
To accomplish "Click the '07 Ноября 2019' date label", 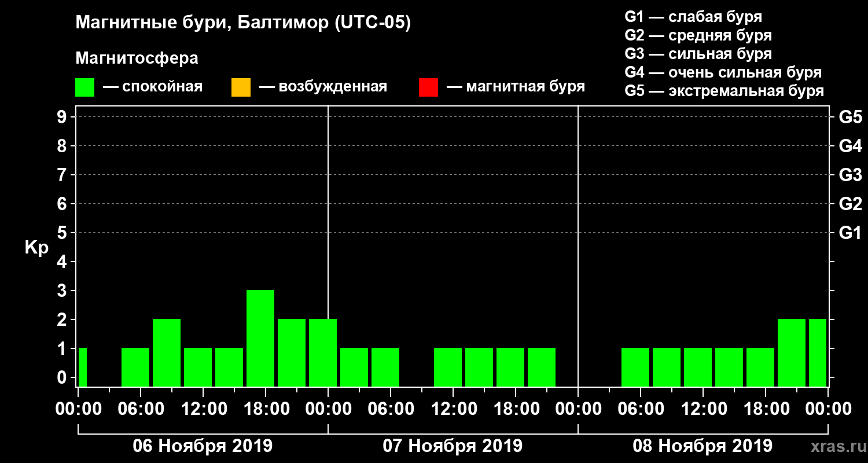I will (x=453, y=446).
